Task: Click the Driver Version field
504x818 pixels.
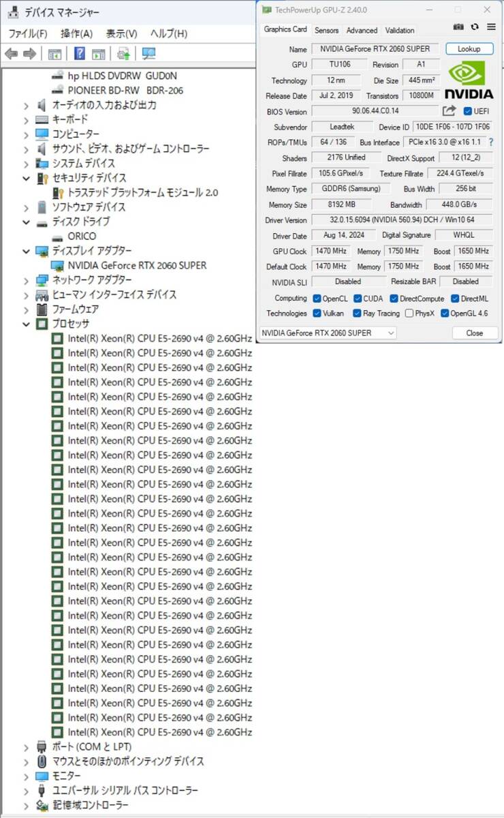Action: 402,220
